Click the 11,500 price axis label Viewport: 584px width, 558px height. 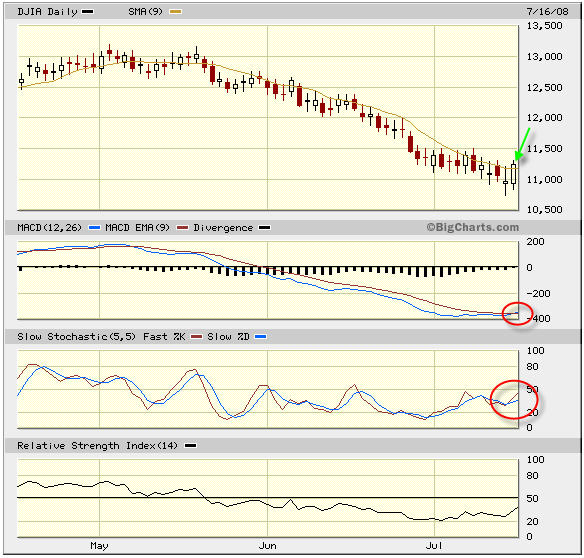544,149
